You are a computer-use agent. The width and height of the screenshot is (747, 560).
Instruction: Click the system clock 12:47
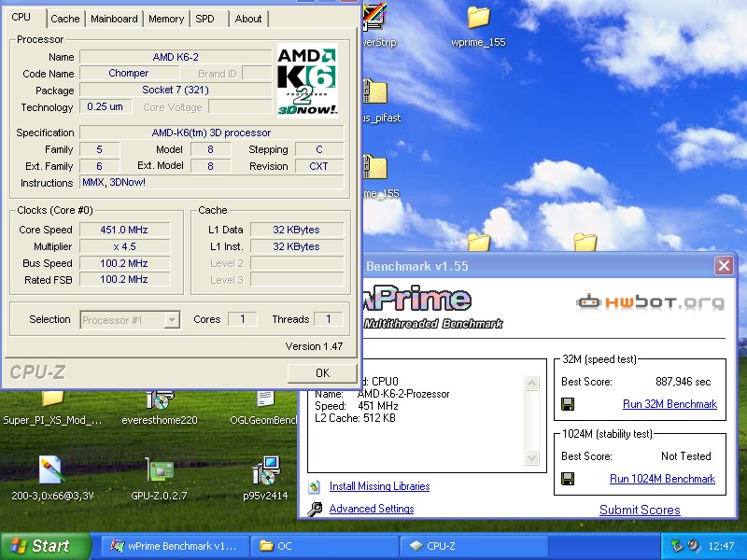(721, 546)
